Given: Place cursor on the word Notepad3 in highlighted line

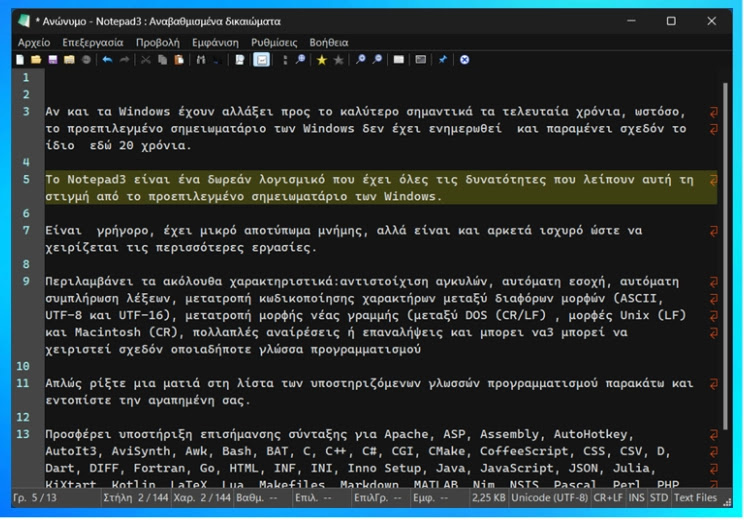Looking at the screenshot, I should [96, 179].
